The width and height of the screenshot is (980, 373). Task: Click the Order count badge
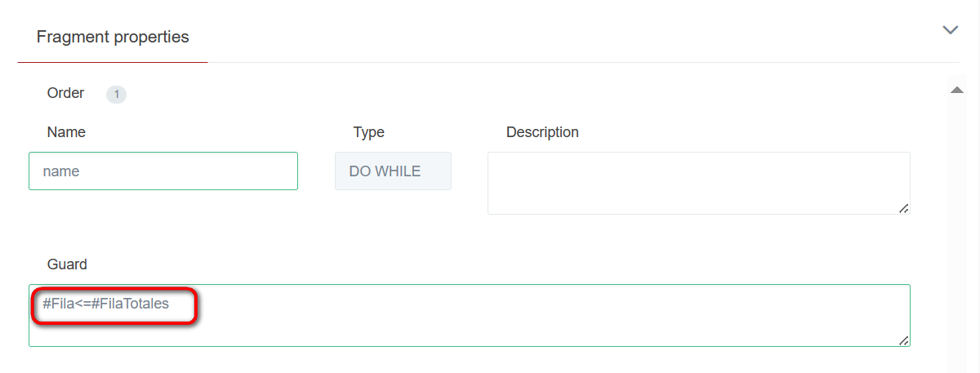[116, 95]
